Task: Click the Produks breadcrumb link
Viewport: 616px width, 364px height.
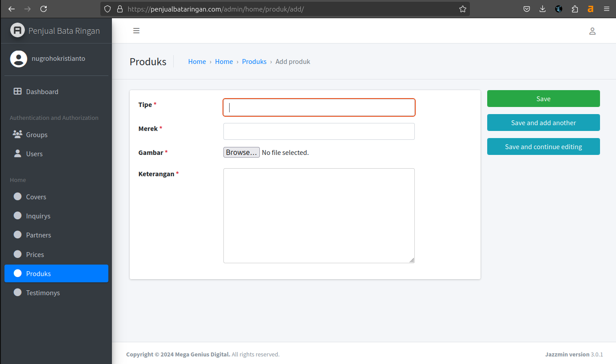Action: pyautogui.click(x=254, y=62)
